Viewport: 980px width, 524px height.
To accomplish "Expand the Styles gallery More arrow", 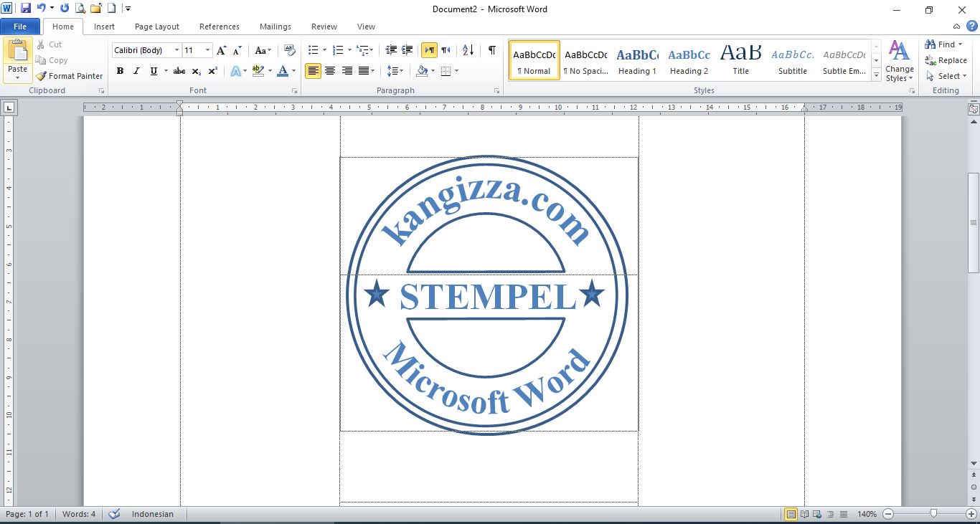I will tap(876, 75).
